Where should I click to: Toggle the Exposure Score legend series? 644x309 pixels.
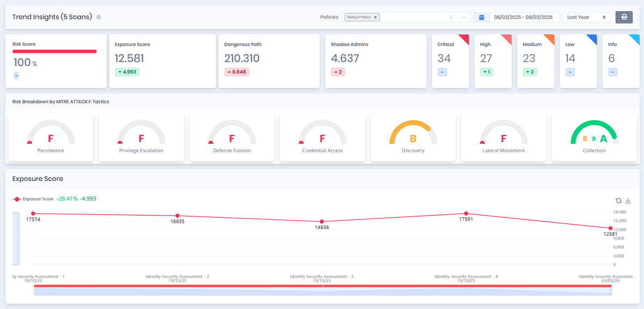(x=33, y=199)
